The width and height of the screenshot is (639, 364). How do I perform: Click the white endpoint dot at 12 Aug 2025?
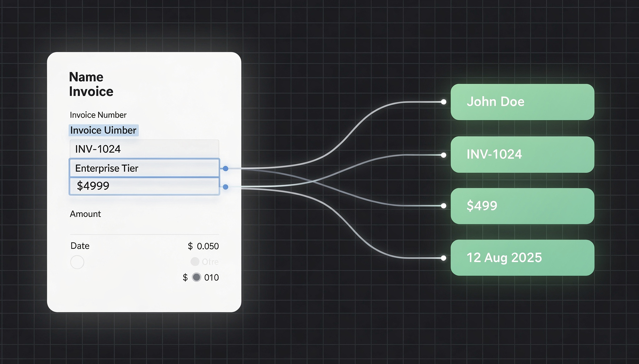click(x=443, y=258)
